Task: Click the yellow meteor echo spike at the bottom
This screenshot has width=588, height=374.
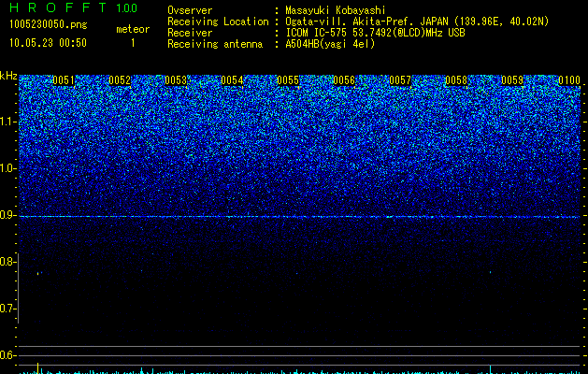Action: (38, 368)
